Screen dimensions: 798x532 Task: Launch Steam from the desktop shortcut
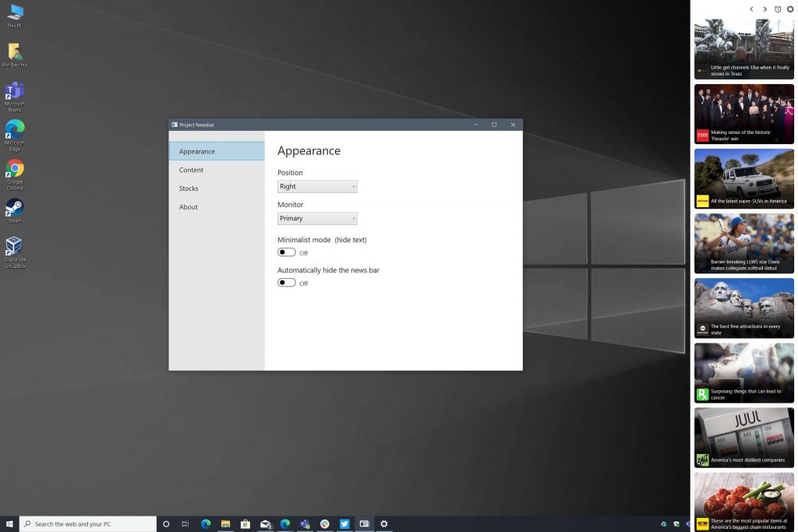click(15, 208)
